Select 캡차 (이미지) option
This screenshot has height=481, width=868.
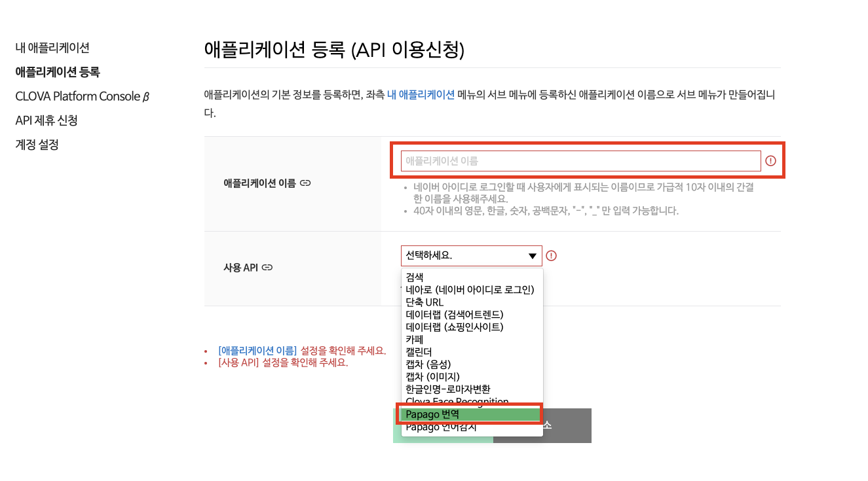coord(472,377)
